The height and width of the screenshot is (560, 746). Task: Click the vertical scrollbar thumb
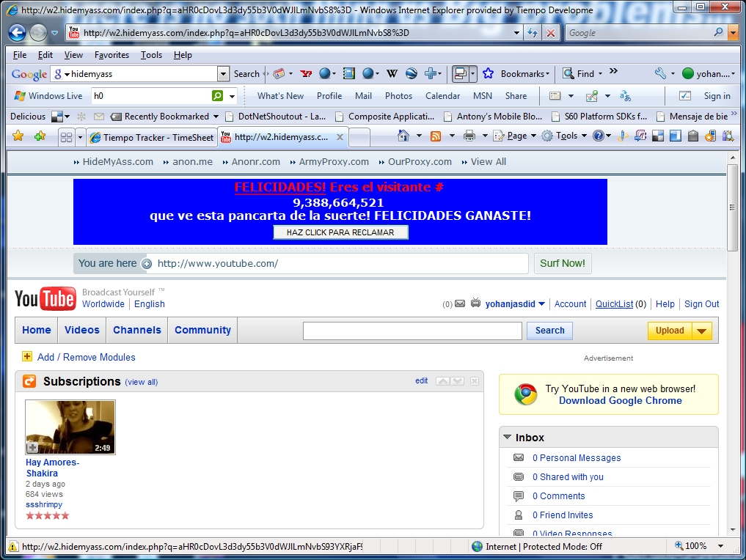tap(732, 207)
